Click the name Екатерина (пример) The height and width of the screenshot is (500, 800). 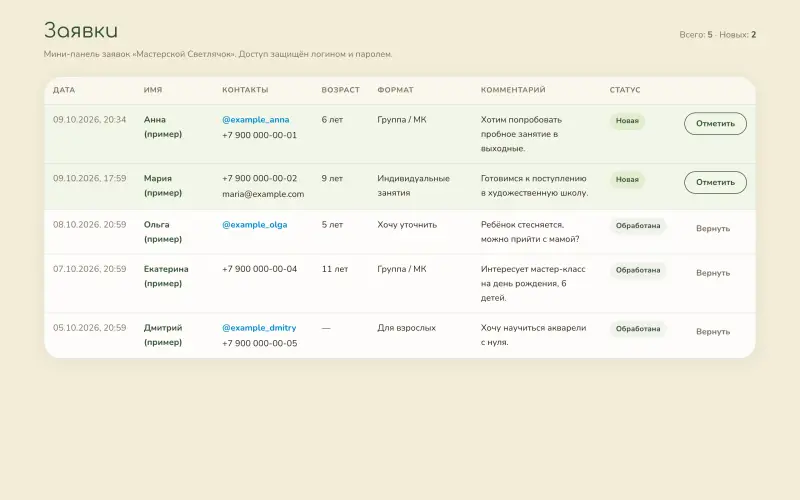pyautogui.click(x=166, y=276)
